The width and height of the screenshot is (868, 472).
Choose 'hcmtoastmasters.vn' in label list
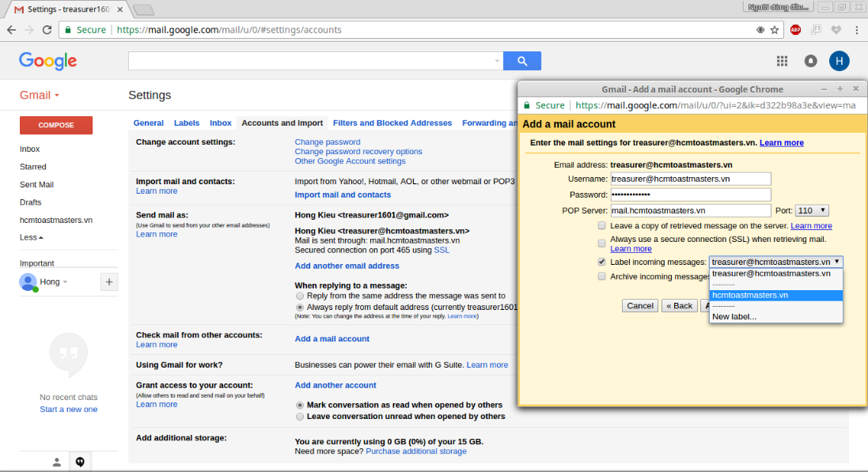pyautogui.click(x=776, y=295)
